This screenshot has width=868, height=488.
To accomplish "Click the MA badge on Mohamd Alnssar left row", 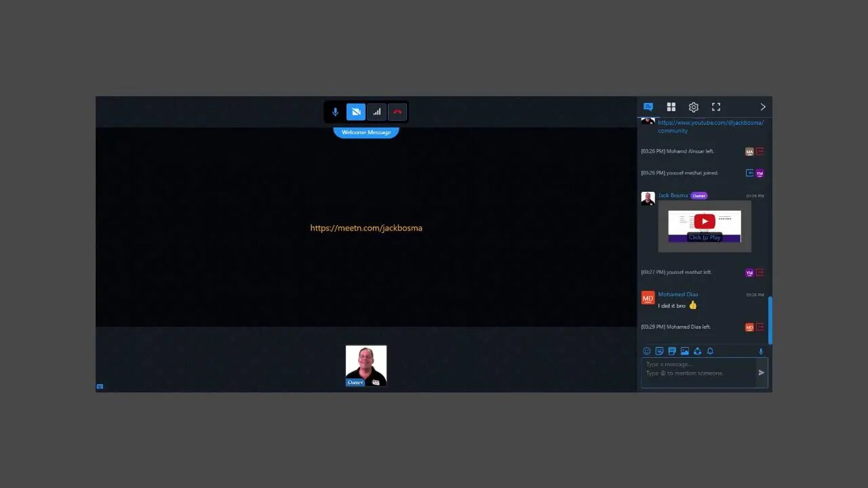I will pyautogui.click(x=749, y=152).
